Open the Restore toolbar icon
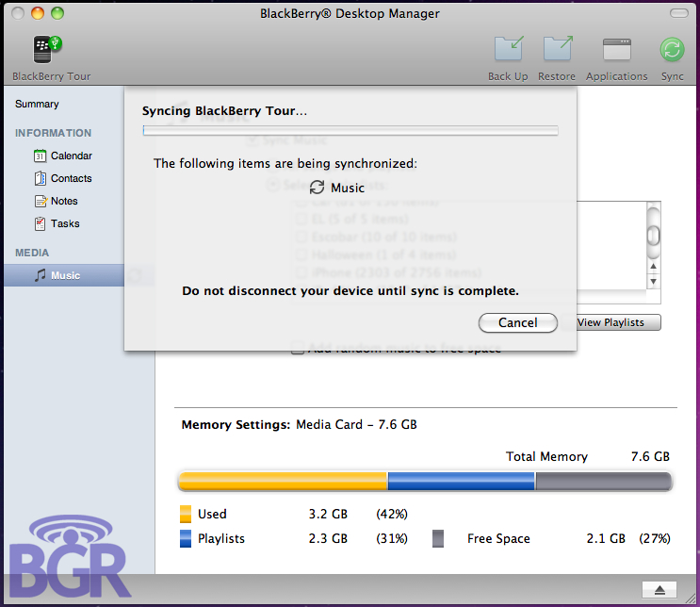Viewport: 700px width, 607px height. pyautogui.click(x=558, y=48)
